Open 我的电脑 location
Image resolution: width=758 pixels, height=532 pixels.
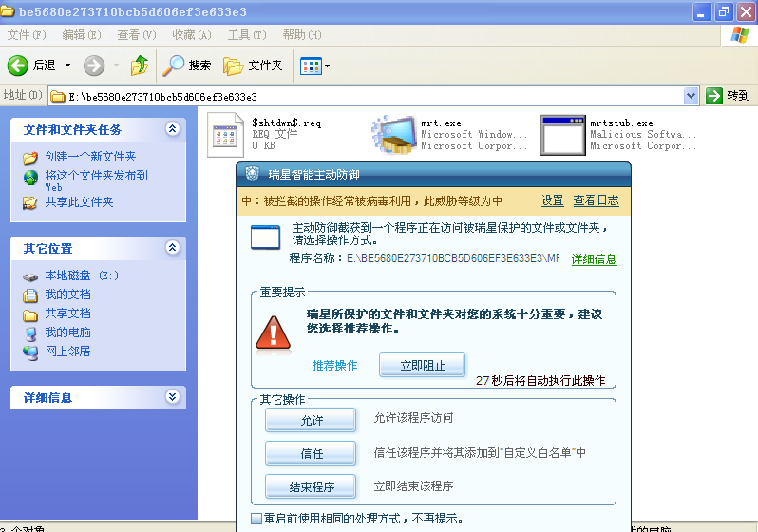(67, 332)
